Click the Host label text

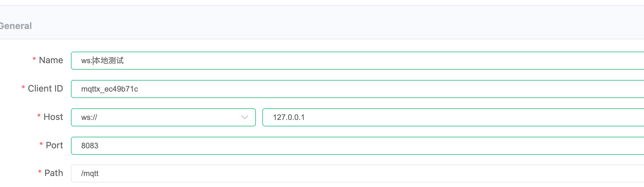53,117
